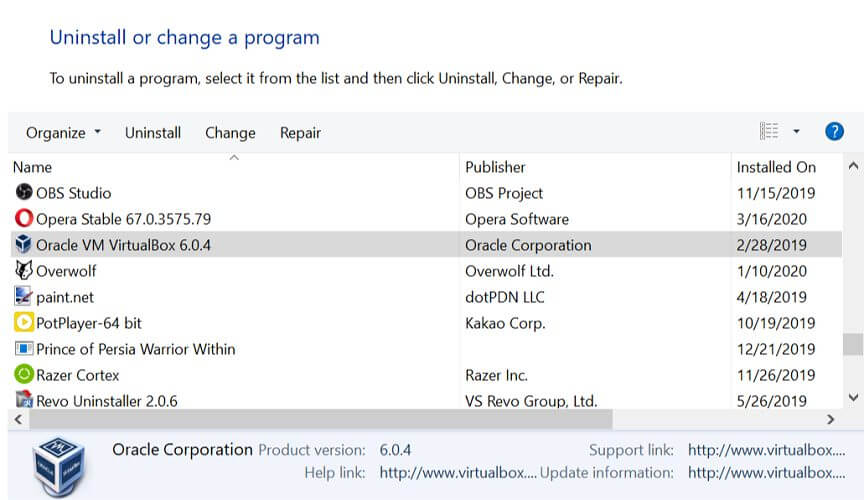Select Prince of Persia Warrior Within

[x=136, y=349]
